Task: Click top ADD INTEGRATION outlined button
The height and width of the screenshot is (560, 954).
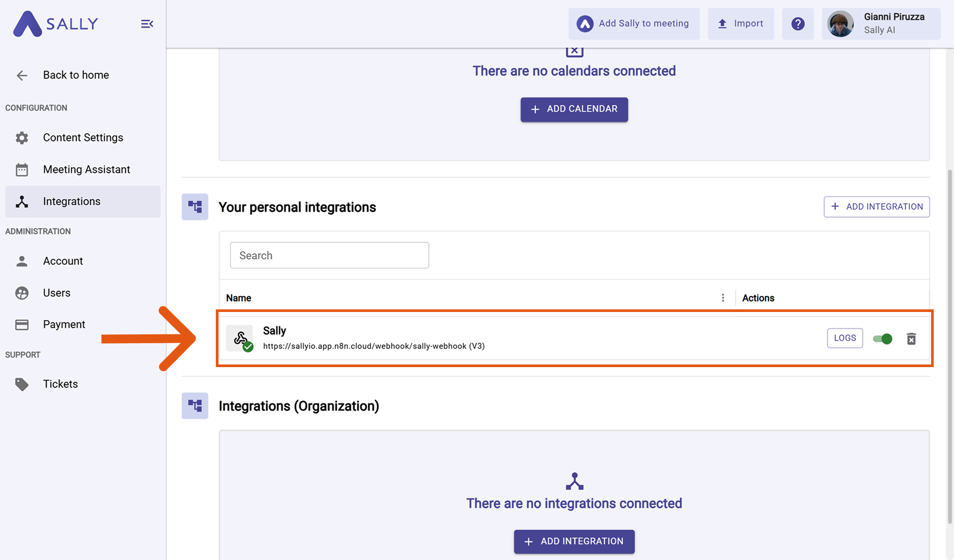Action: [x=876, y=206]
